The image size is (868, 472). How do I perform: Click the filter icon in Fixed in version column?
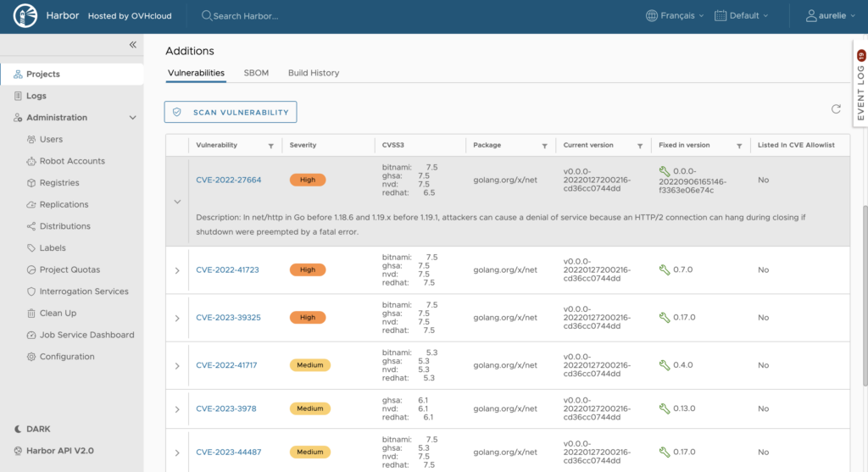point(740,146)
